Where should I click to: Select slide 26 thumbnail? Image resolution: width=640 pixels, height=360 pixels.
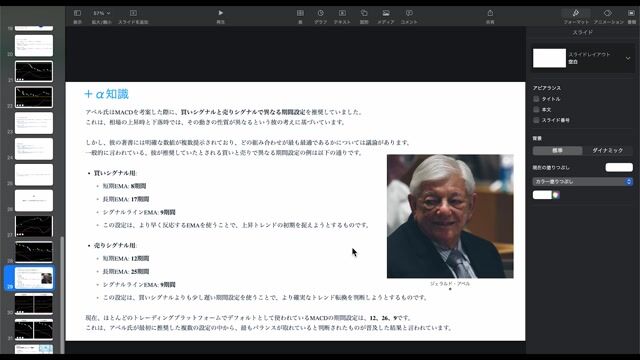[x=34, y=200]
